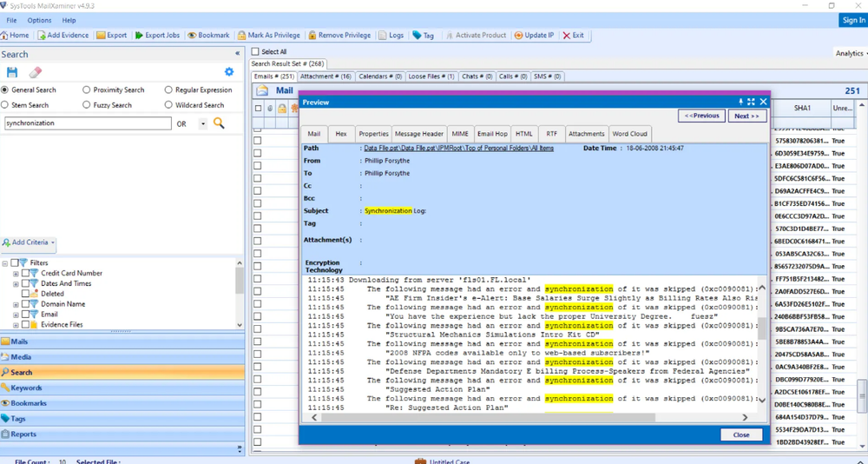868x464 pixels.
Task: Open Export Jobs in toolbar
Action: (157, 35)
